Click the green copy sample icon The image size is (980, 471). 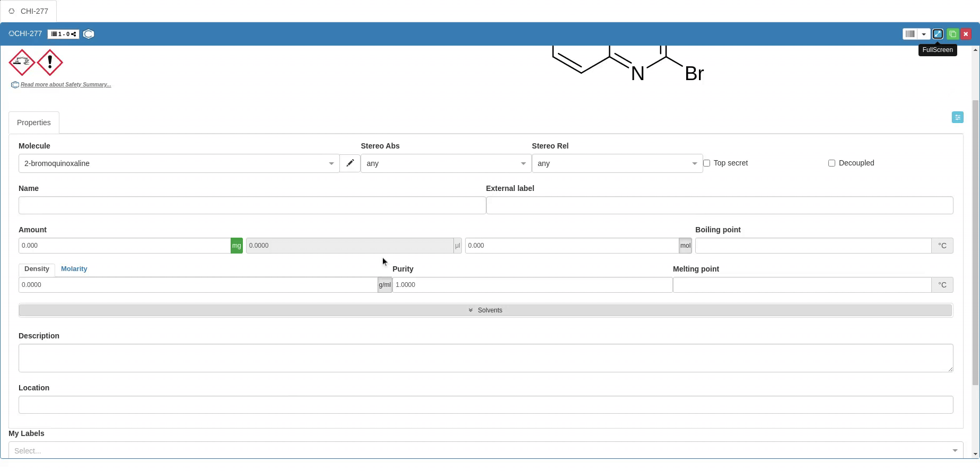(x=952, y=34)
